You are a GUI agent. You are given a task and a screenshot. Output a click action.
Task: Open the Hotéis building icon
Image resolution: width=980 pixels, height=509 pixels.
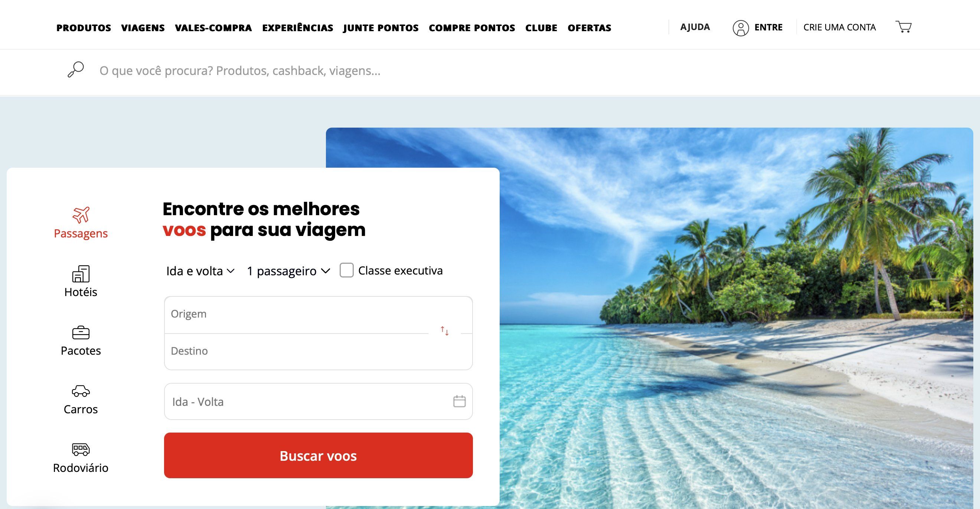pos(81,274)
